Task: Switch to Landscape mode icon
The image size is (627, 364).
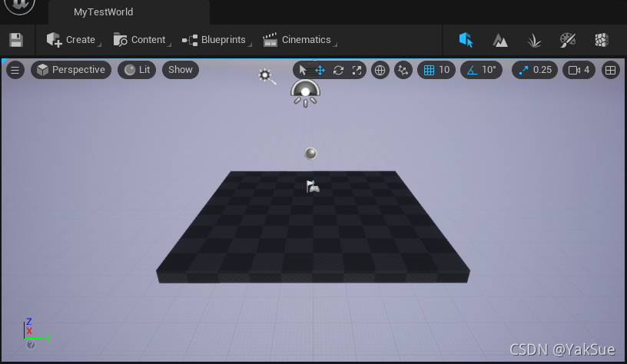Action: coord(500,40)
